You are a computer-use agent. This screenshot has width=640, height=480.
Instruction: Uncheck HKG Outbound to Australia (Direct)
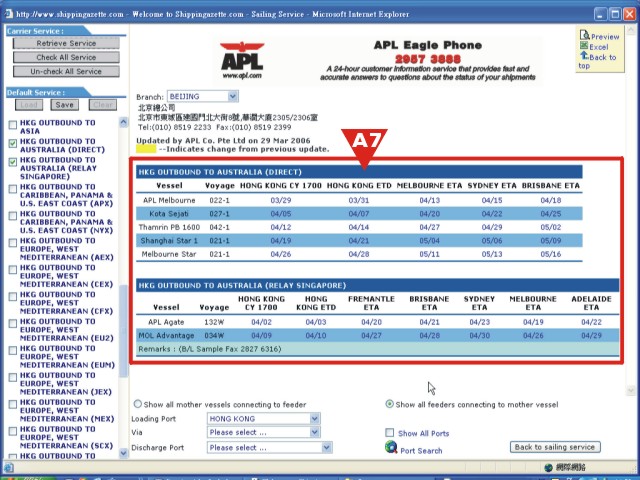point(12,143)
